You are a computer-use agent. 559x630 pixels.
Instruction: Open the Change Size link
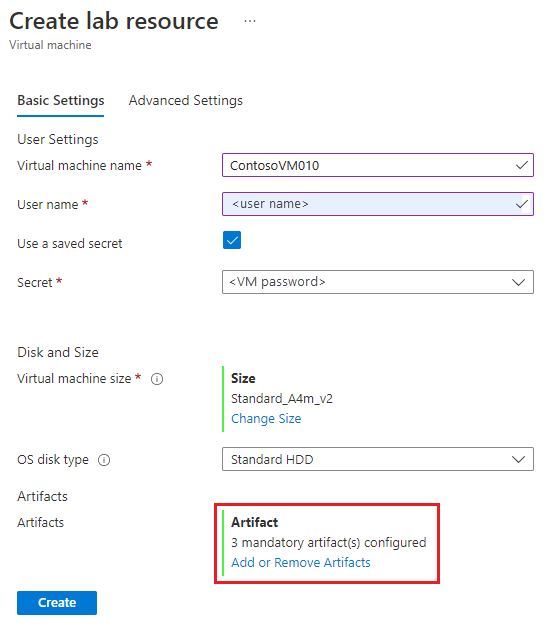266,419
